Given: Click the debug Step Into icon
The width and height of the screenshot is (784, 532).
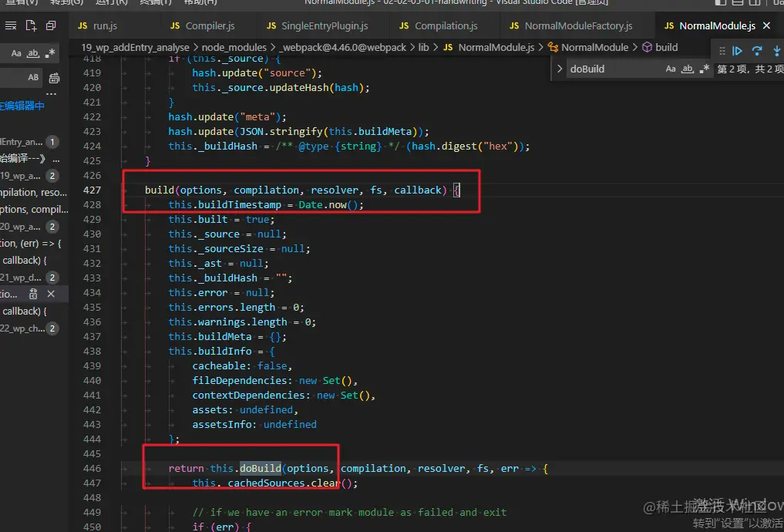Looking at the screenshot, I should tap(777, 51).
